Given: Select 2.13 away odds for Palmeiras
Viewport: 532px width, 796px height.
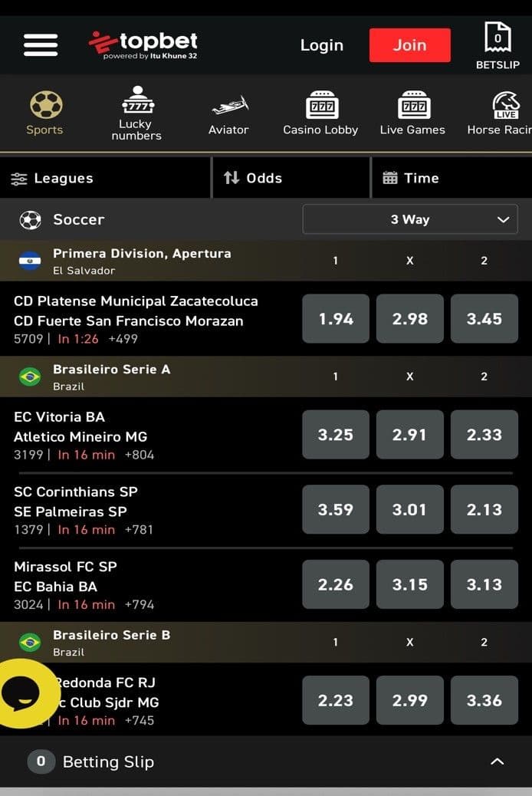Looking at the screenshot, I should pyautogui.click(x=484, y=509).
